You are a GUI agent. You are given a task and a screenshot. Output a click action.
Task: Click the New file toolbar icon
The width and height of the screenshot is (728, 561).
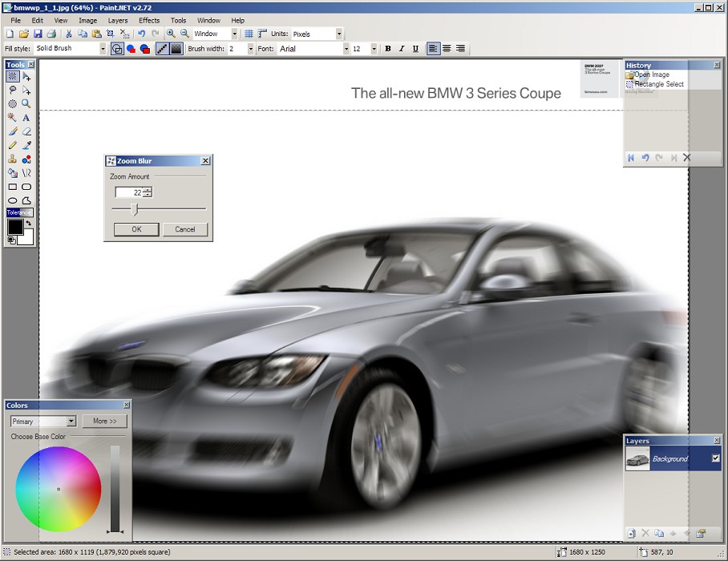tap(10, 34)
